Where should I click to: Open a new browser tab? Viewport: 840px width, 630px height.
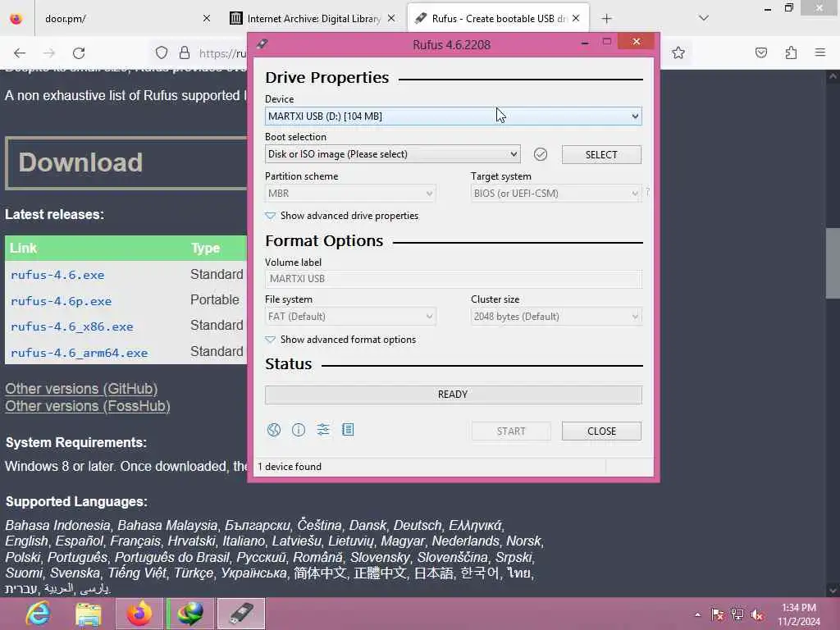[606, 19]
